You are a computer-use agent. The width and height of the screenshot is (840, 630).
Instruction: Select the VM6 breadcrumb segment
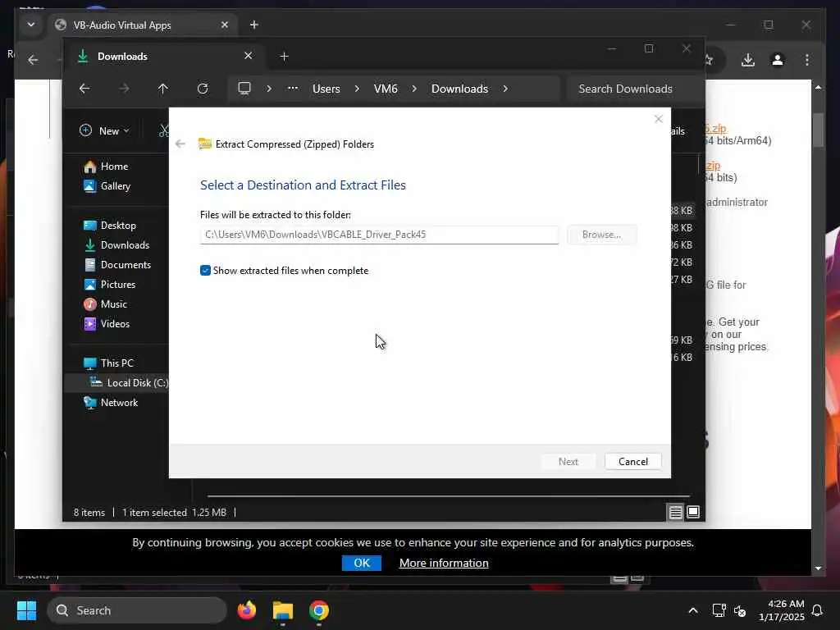coord(386,89)
